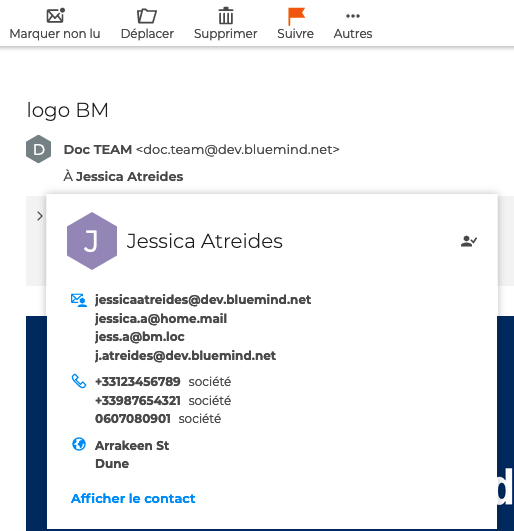Click Jessica's purple hexagon avatar

pos(92,241)
